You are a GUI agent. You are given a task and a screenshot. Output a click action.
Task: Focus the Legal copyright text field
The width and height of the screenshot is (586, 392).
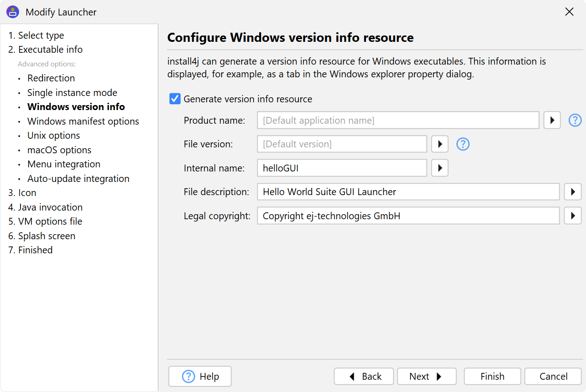407,216
